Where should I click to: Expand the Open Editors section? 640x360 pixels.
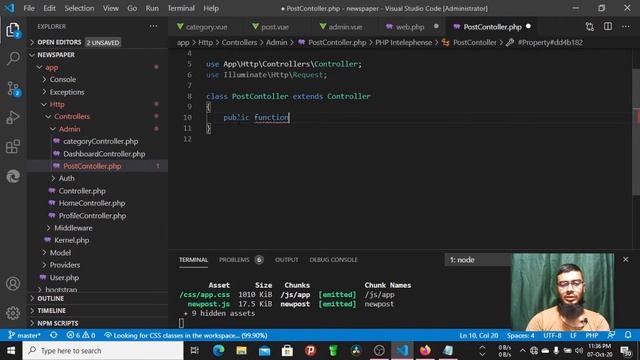click(x=98, y=42)
